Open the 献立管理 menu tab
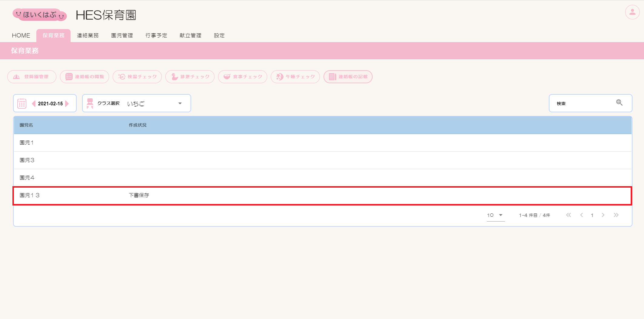Viewport: 644px width, 319px height. point(190,36)
